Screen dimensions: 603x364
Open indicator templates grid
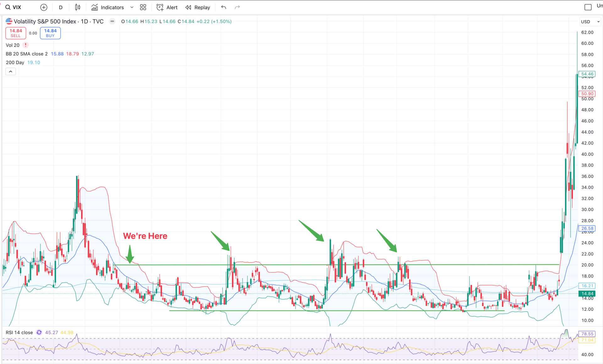coord(143,7)
